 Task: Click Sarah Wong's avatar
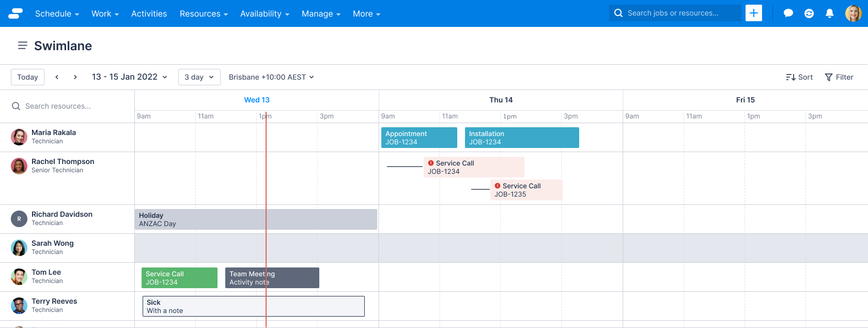pyautogui.click(x=19, y=248)
